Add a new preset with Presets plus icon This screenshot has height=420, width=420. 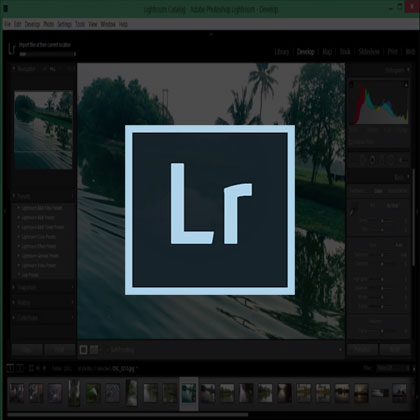click(72, 196)
